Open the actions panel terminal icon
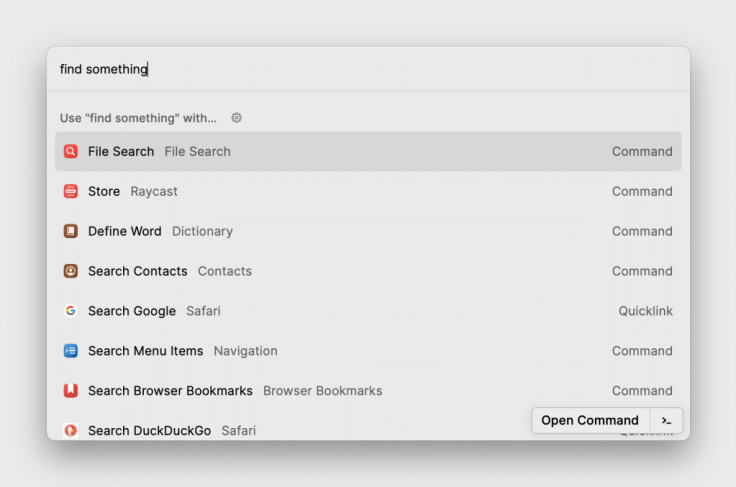 pos(666,421)
